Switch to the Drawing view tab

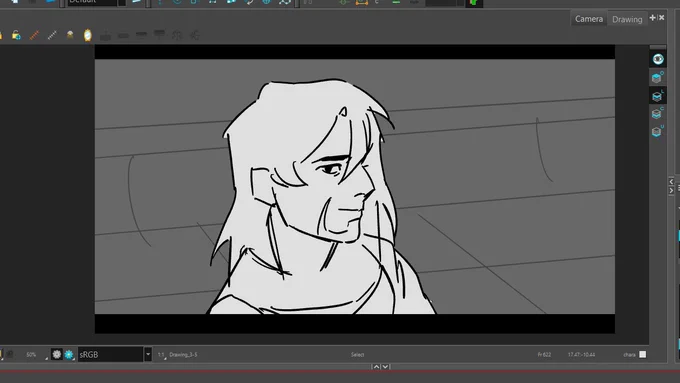coord(627,19)
